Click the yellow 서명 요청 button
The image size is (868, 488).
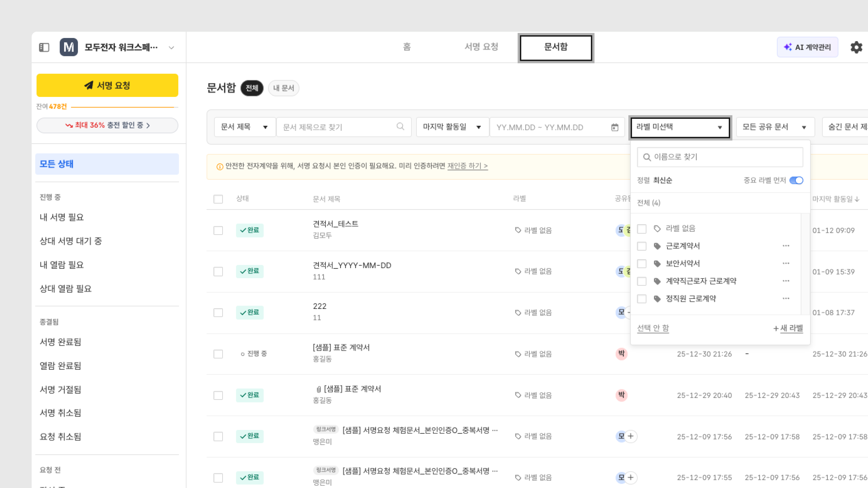[x=107, y=86]
